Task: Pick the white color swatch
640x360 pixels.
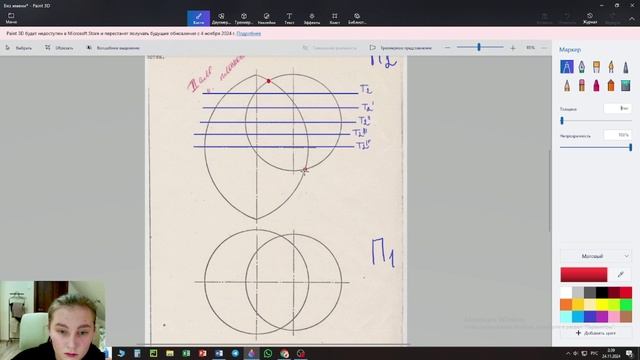Action: pyautogui.click(x=566, y=292)
